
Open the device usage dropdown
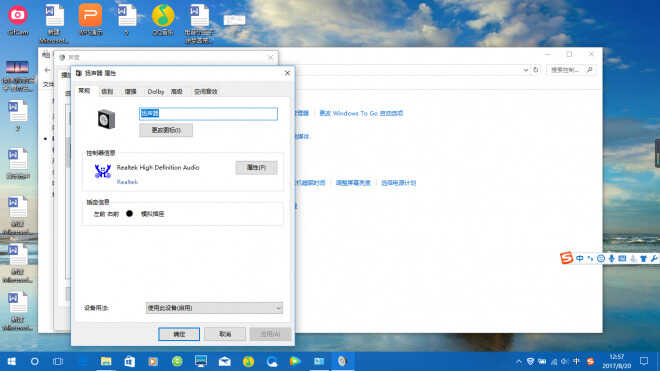pos(214,308)
